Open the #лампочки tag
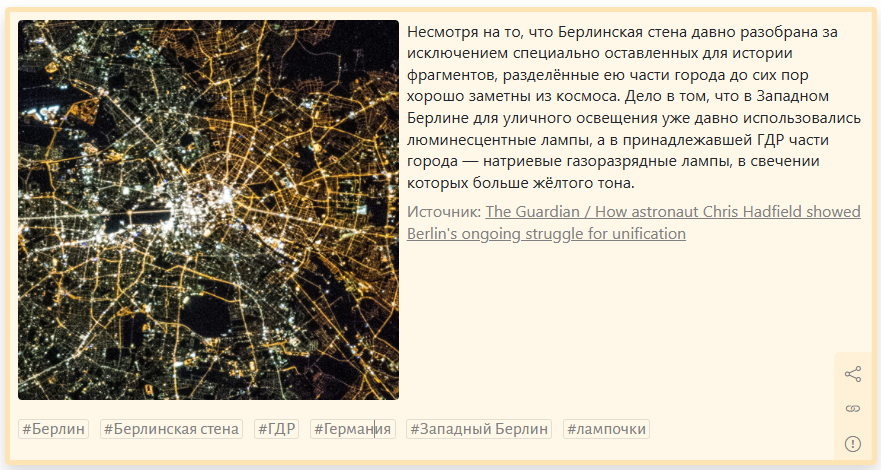Image resolution: width=881 pixels, height=470 pixels. (606, 429)
